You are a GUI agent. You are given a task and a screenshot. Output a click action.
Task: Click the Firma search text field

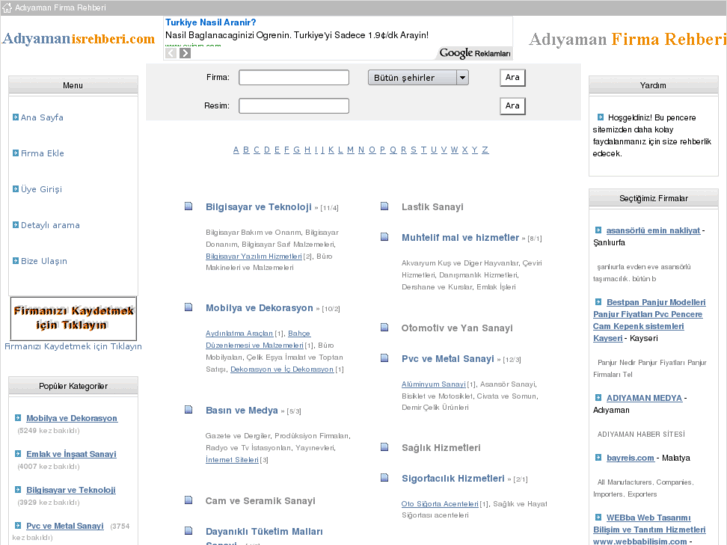(294, 77)
